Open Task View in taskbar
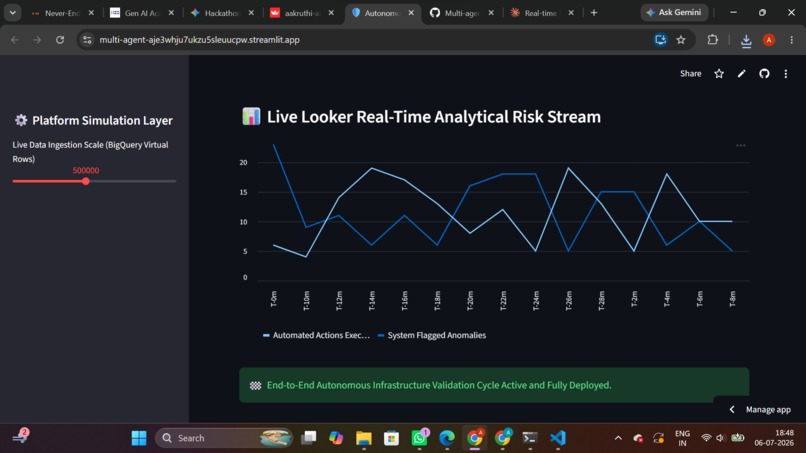The image size is (806, 453). pyautogui.click(x=308, y=438)
